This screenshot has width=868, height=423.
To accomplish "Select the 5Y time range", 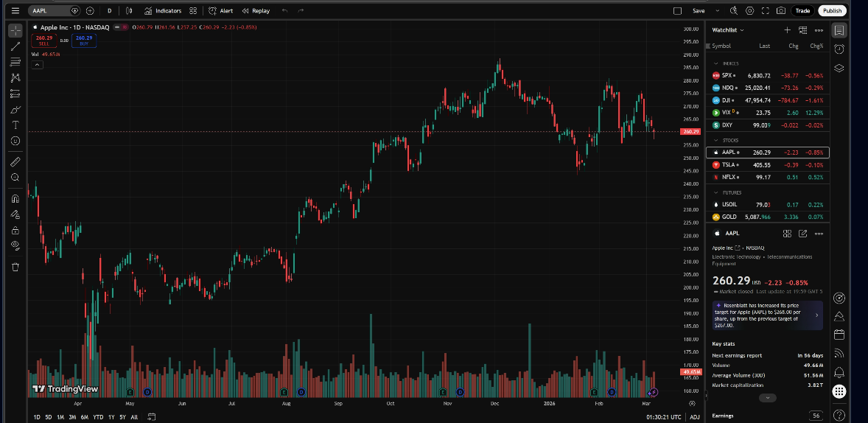I will click(x=123, y=417).
